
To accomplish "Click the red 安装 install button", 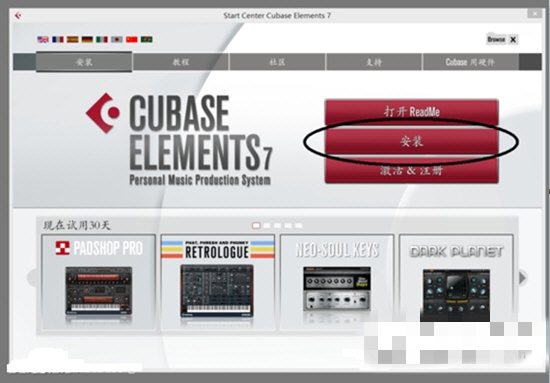I will 411,141.
